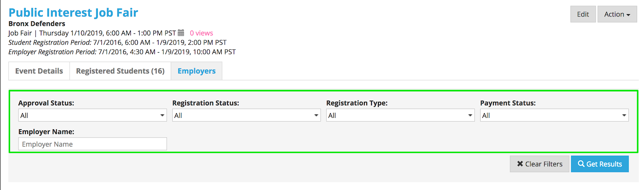Click the X icon on Clear Filters
The height and width of the screenshot is (190, 644).
[520, 164]
